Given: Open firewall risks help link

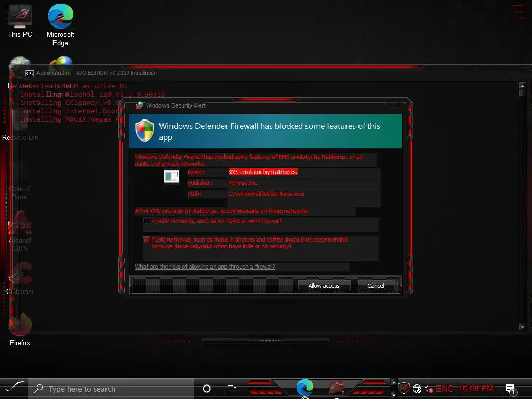Looking at the screenshot, I should [205, 267].
